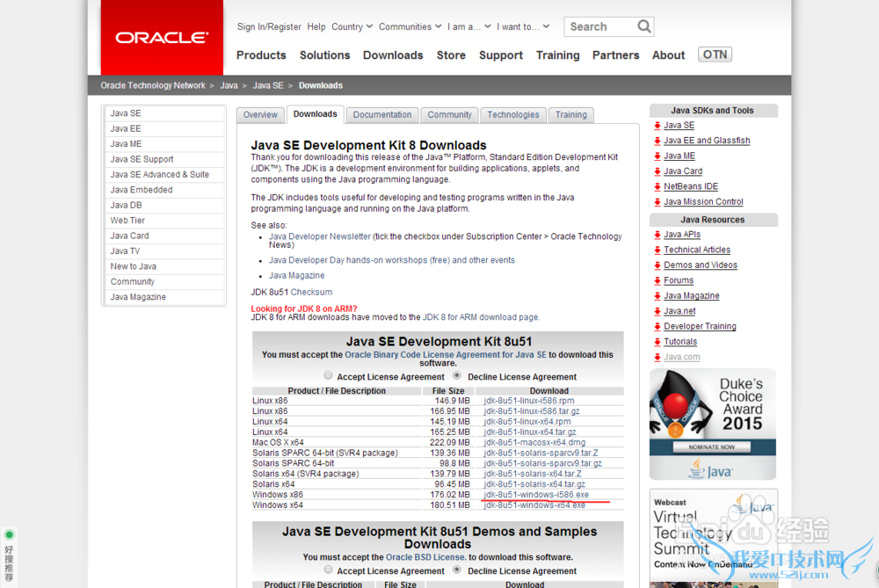879x588 pixels.
Task: Download jdk-8u51-linux-i586.rpm
Action: [529, 401]
